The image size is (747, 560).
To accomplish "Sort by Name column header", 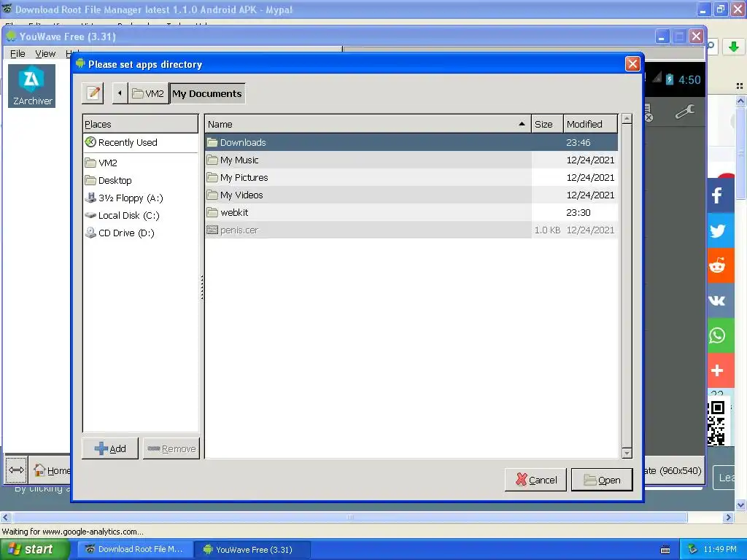I will pyautogui.click(x=368, y=124).
